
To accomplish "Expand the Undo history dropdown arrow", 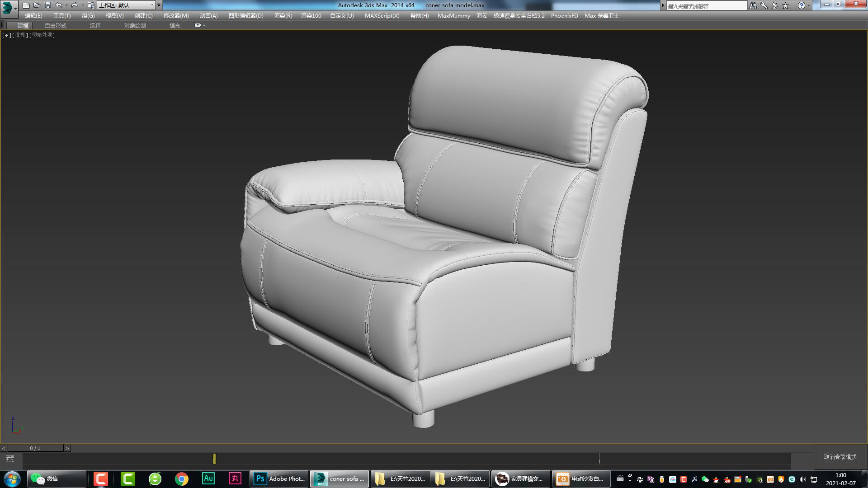I will click(66, 5).
